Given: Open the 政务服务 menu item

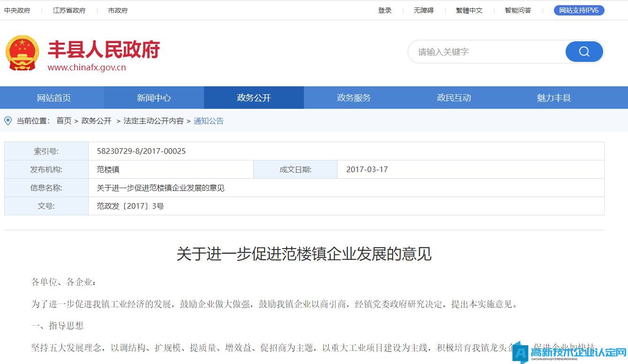Looking at the screenshot, I should [x=354, y=98].
